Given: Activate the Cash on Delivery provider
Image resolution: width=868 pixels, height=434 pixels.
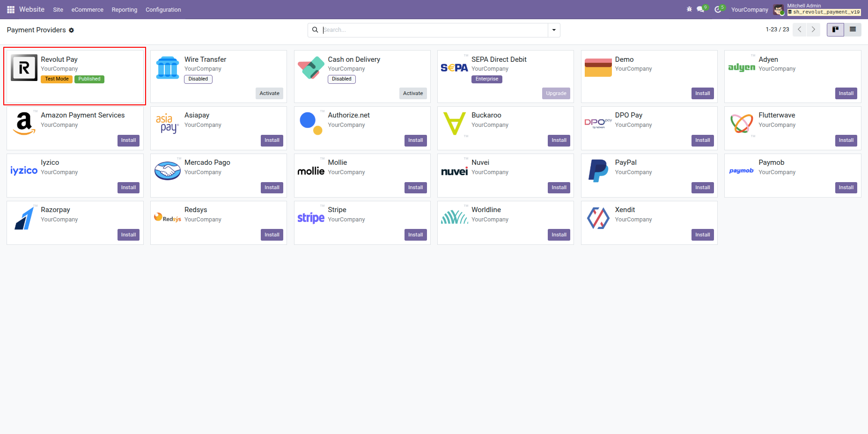Looking at the screenshot, I should point(413,93).
